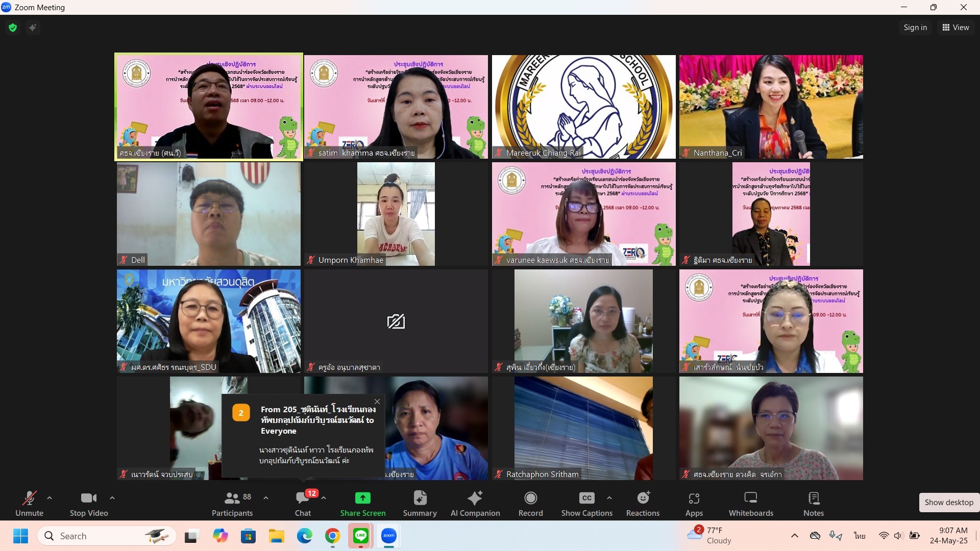Dismiss the chat message notification popup
The width and height of the screenshot is (980, 551).
[377, 402]
